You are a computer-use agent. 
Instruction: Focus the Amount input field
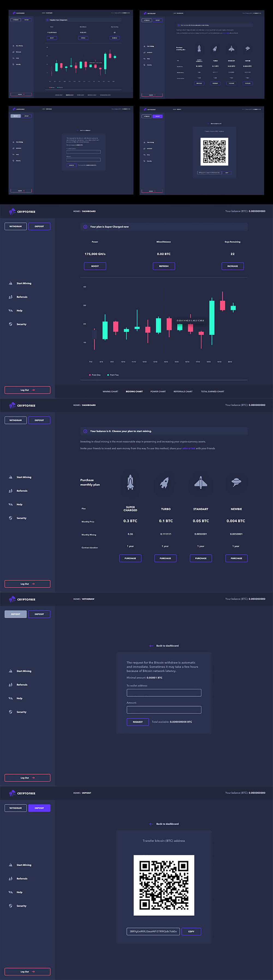164,710
